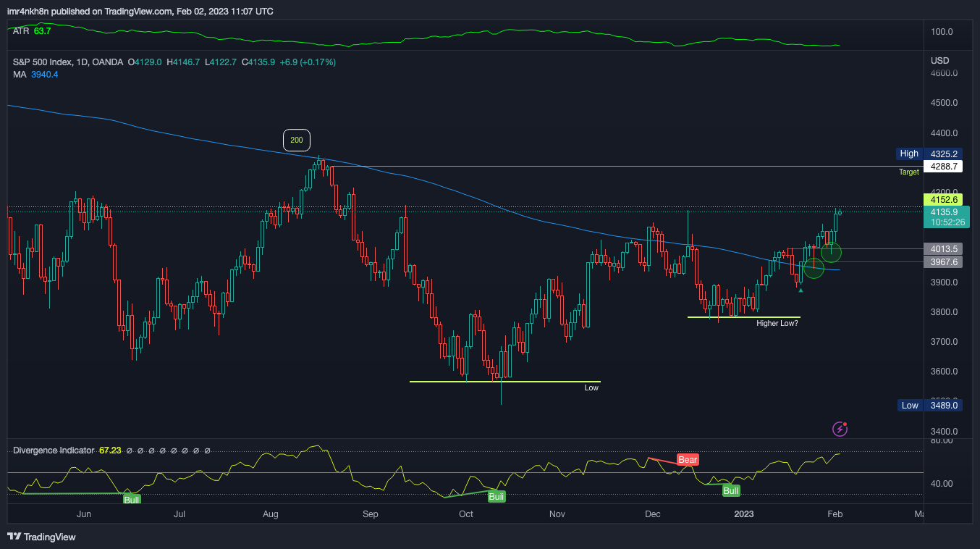This screenshot has height=549, width=980.
Task: Click the red Bear divergence label
Action: [688, 459]
